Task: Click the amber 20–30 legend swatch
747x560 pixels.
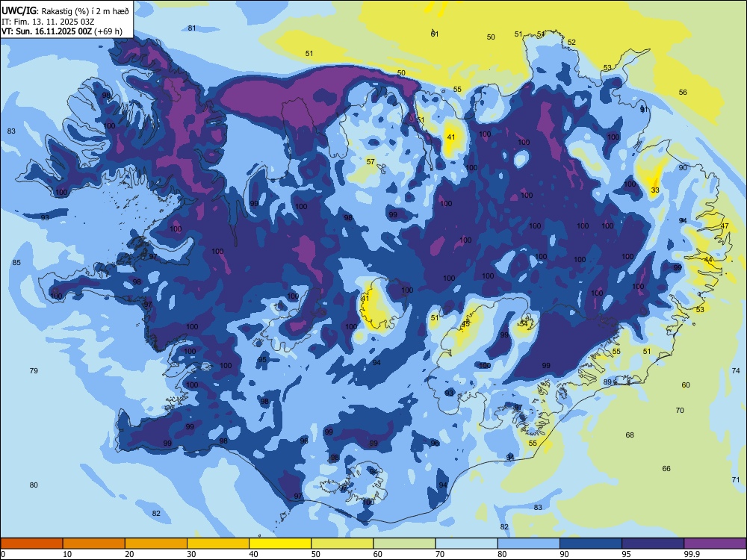Action: [156, 544]
